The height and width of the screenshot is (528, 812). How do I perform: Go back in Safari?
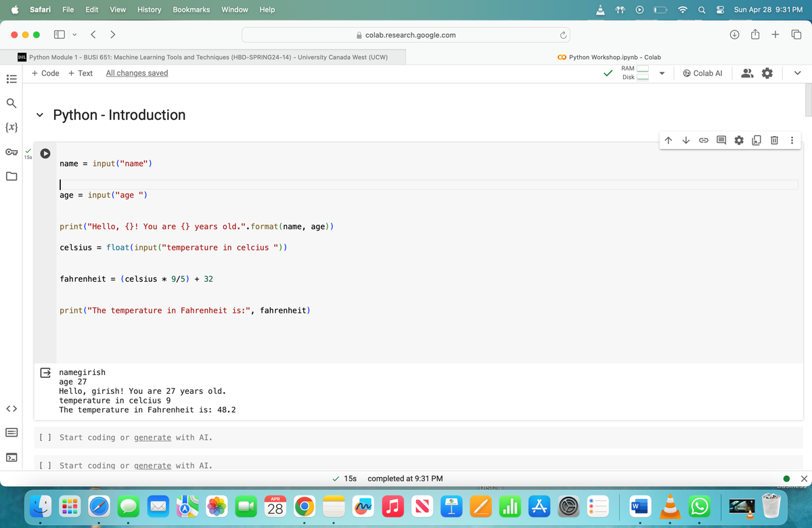pos(95,34)
